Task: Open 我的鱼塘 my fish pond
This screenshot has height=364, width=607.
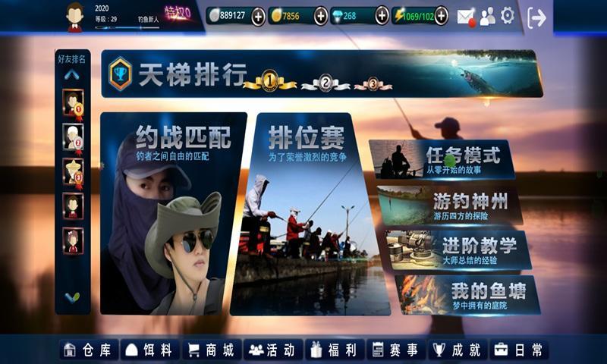Action: (468, 294)
